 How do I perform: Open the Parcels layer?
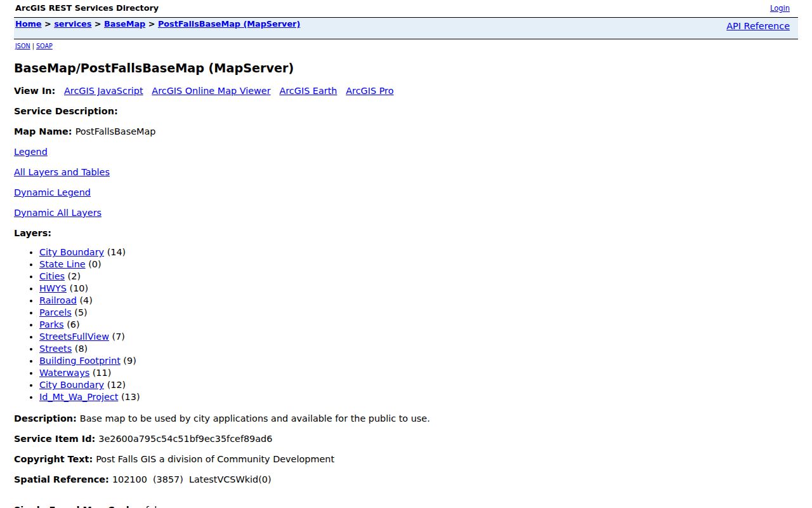(55, 312)
